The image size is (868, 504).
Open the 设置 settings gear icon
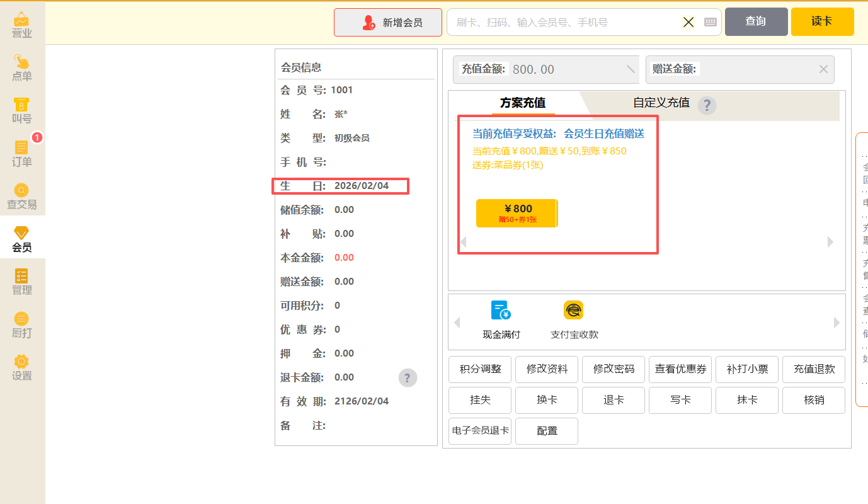[21, 368]
